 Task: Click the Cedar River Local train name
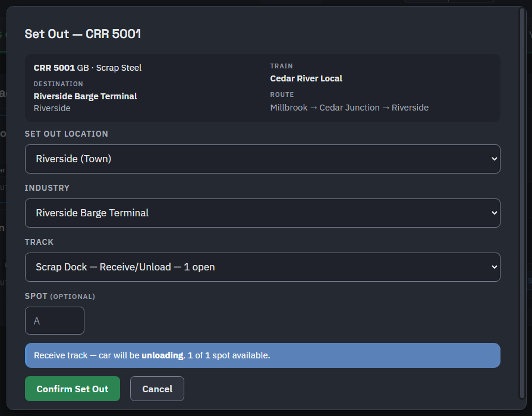click(x=306, y=78)
